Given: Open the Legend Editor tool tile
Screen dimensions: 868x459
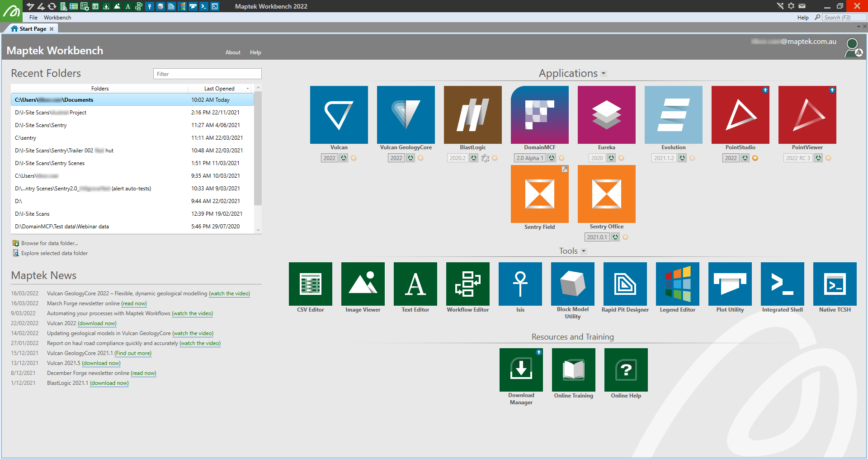Looking at the screenshot, I should (678, 284).
